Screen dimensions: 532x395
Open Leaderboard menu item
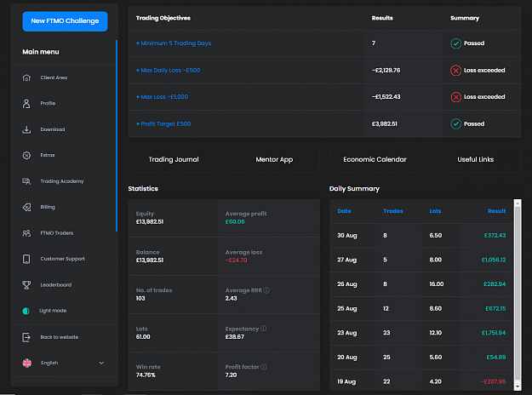tap(55, 285)
